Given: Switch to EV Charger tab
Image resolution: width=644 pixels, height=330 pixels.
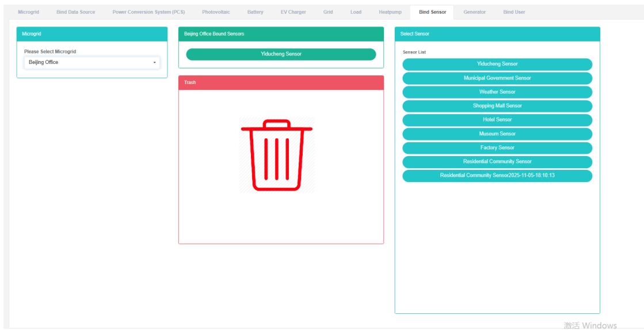Looking at the screenshot, I should click(293, 12).
